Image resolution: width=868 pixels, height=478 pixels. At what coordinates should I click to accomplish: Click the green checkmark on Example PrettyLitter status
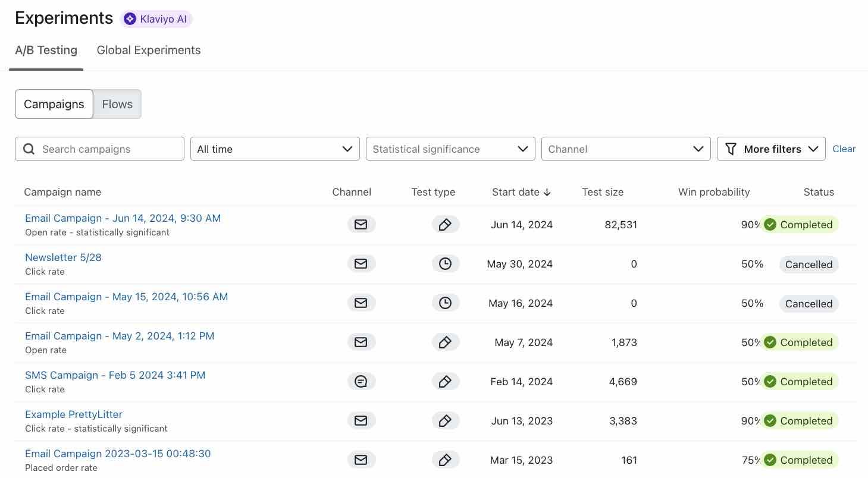click(770, 420)
